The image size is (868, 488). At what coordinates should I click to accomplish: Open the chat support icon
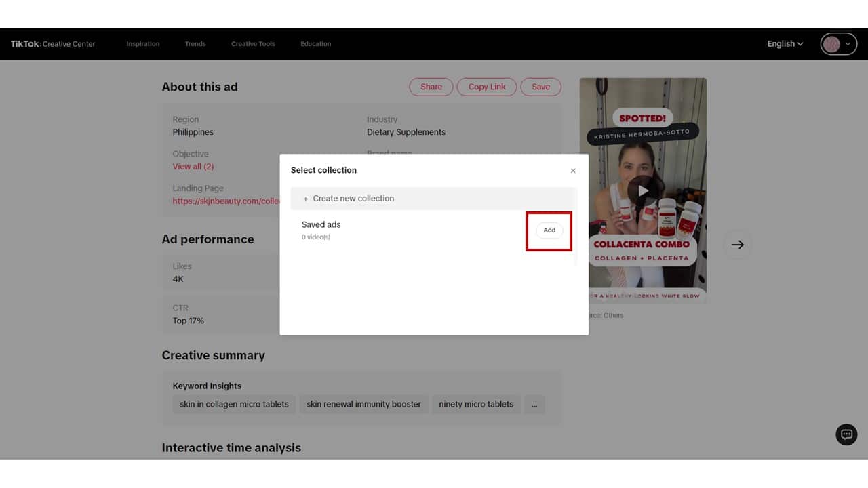point(846,434)
